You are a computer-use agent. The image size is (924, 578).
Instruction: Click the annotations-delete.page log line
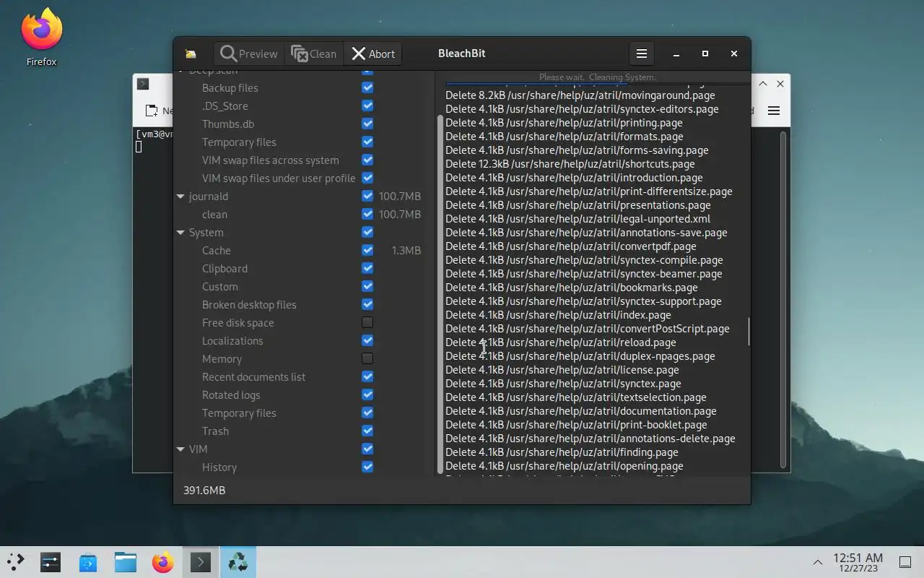coord(590,439)
